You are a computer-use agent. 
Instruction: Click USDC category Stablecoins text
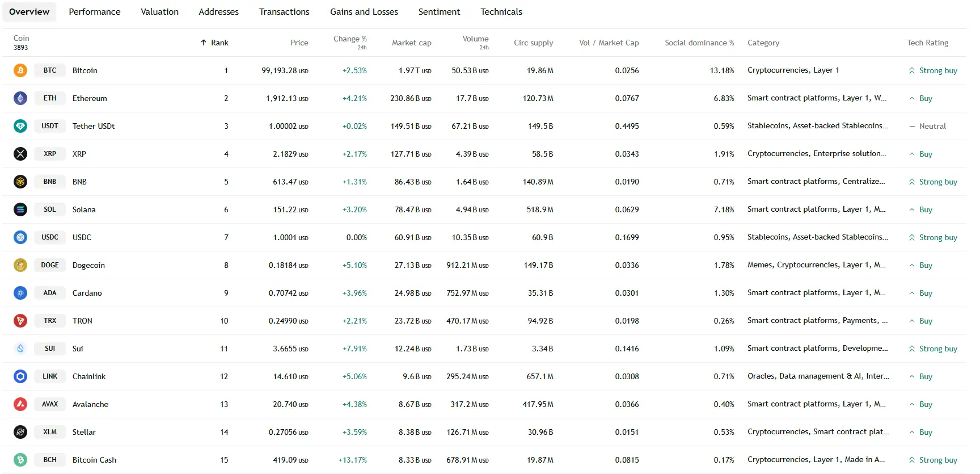coord(818,237)
